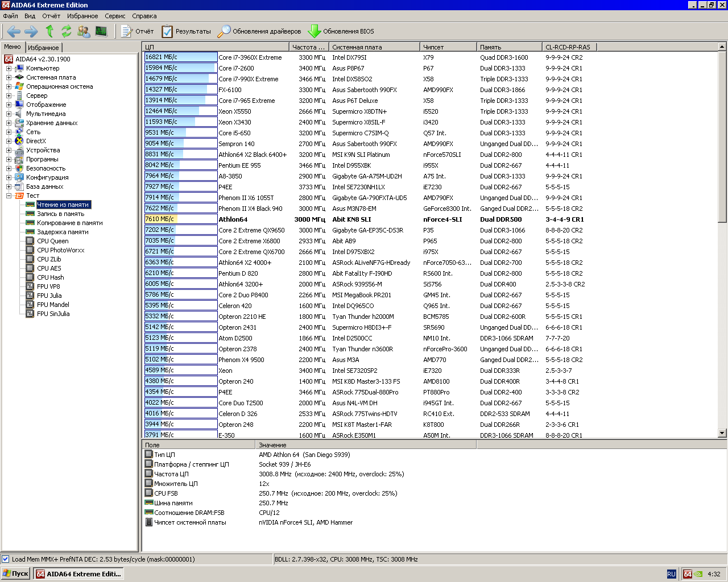
Task: Click the Refresh toolbar icon
Action: coord(67,31)
